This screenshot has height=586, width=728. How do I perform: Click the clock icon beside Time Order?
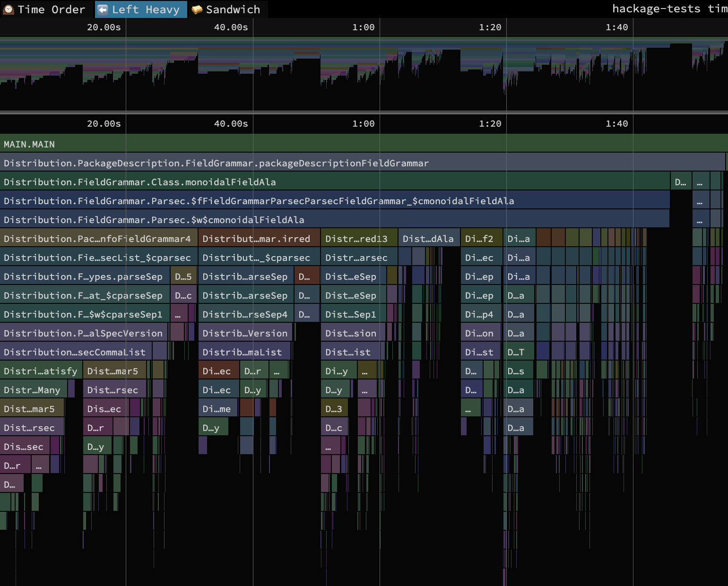pyautogui.click(x=9, y=9)
